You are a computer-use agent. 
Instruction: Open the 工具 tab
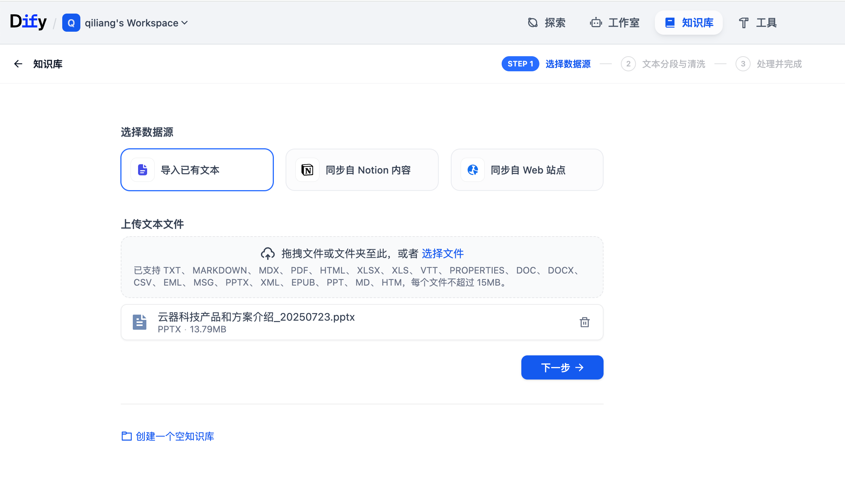[x=757, y=23]
